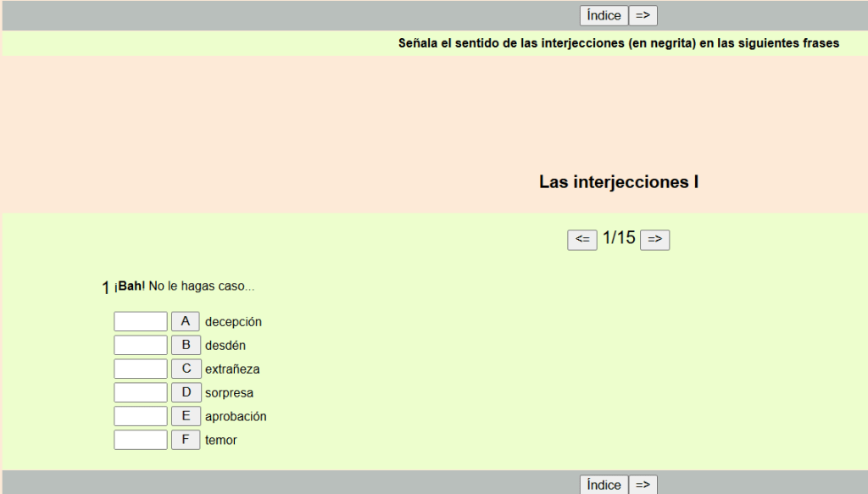Mark answer D for sorpresa
This screenshot has width=868, height=494.
click(x=186, y=393)
